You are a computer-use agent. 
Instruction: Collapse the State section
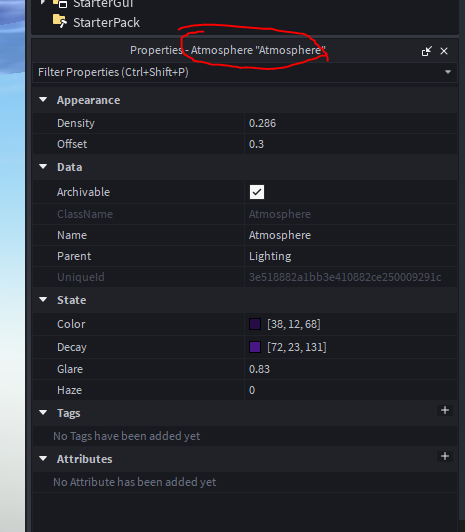coord(43,300)
